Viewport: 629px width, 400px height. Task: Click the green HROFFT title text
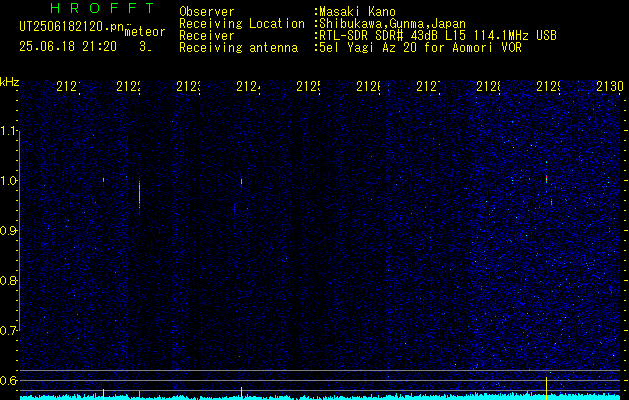(103, 8)
